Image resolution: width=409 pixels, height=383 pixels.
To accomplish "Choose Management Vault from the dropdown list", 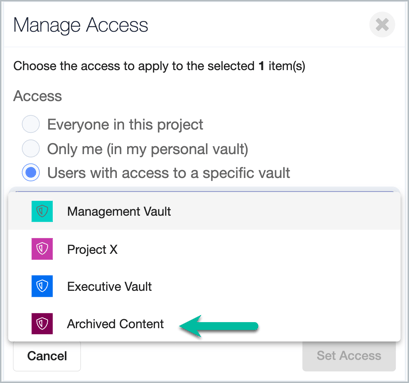I will pos(204,211).
